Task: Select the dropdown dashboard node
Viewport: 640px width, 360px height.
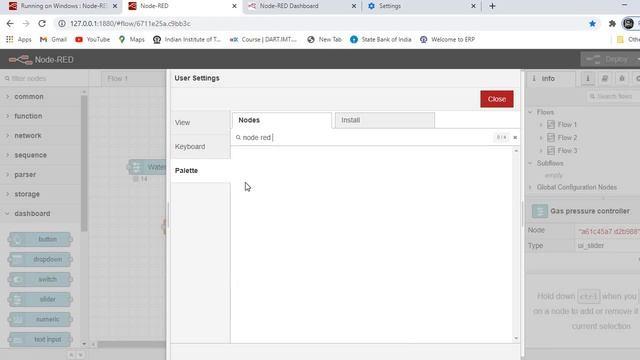Action: point(40,259)
